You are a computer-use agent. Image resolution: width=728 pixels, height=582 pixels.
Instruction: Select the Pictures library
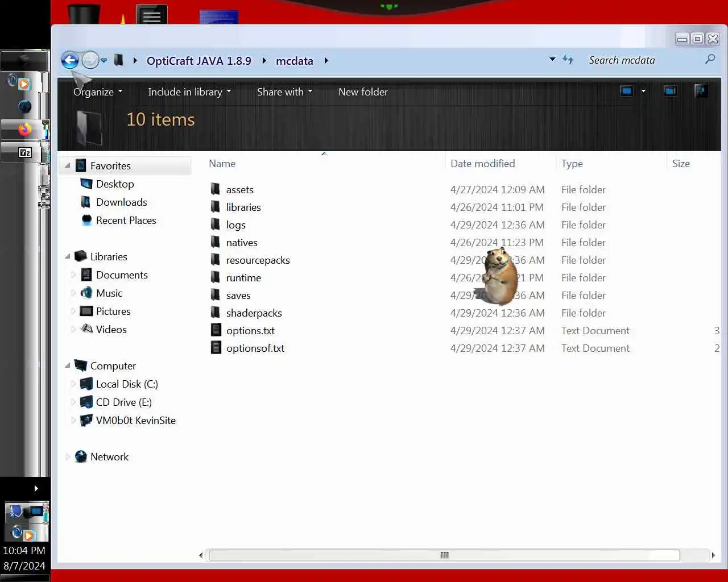[x=113, y=311]
